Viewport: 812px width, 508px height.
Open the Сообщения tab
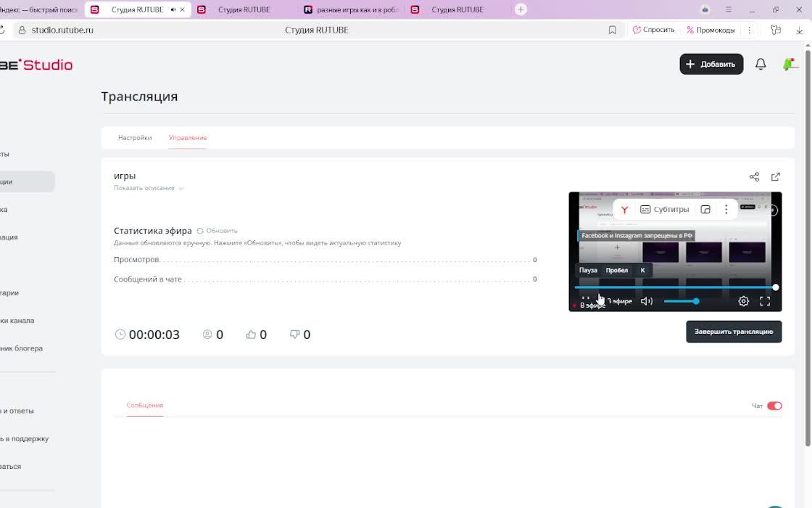click(x=144, y=406)
